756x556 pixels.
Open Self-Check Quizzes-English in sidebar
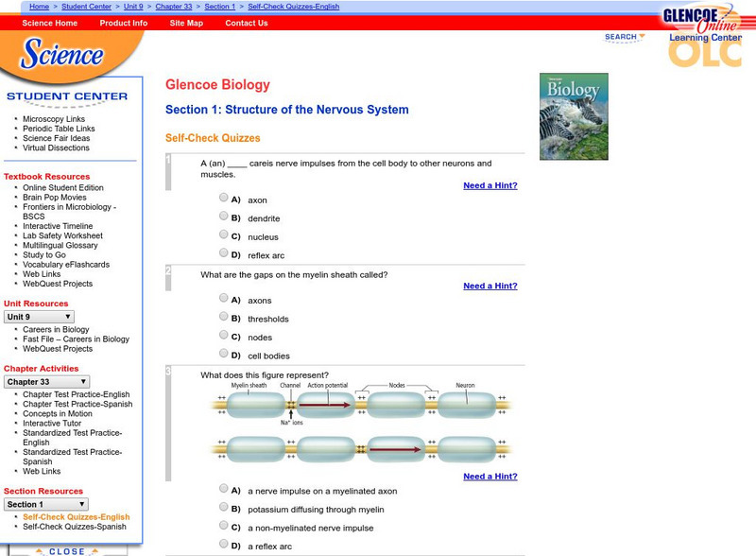77,517
